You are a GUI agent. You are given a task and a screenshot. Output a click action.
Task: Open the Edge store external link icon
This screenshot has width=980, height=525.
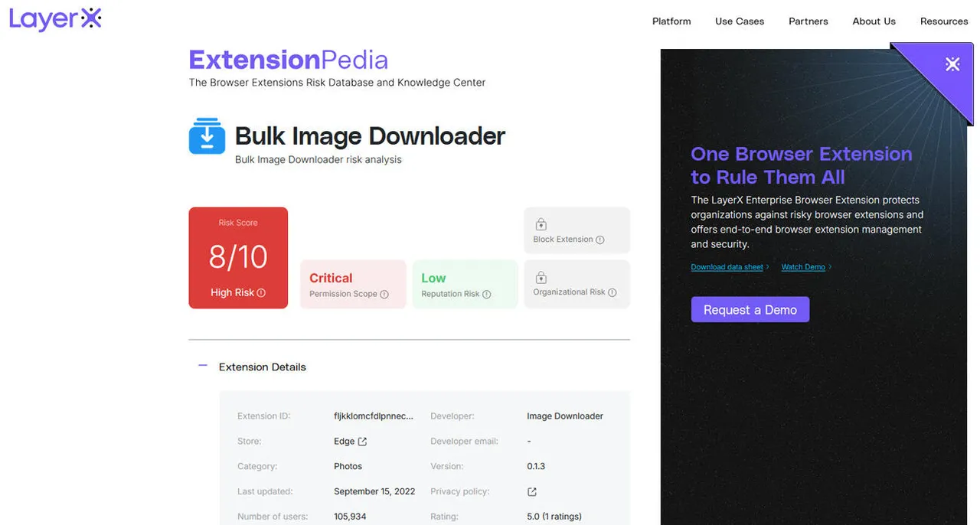tap(362, 442)
